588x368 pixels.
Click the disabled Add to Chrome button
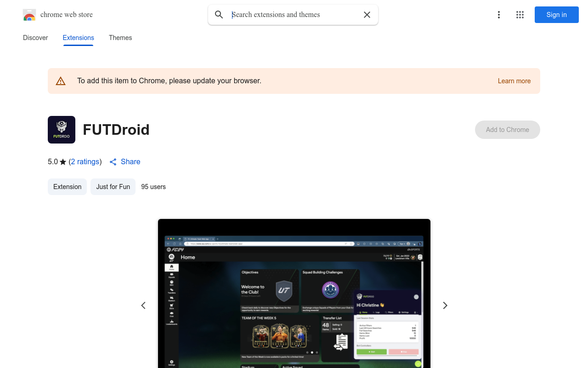508,130
